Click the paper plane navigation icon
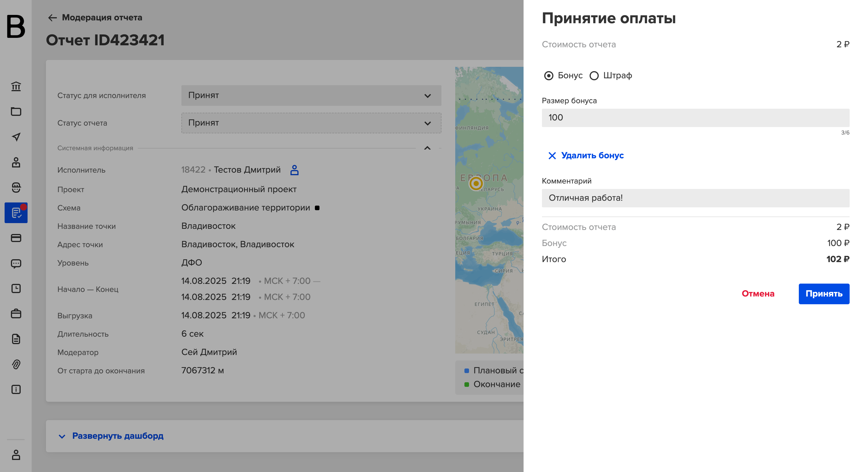Screen dimensions: 868x472 pos(16,137)
